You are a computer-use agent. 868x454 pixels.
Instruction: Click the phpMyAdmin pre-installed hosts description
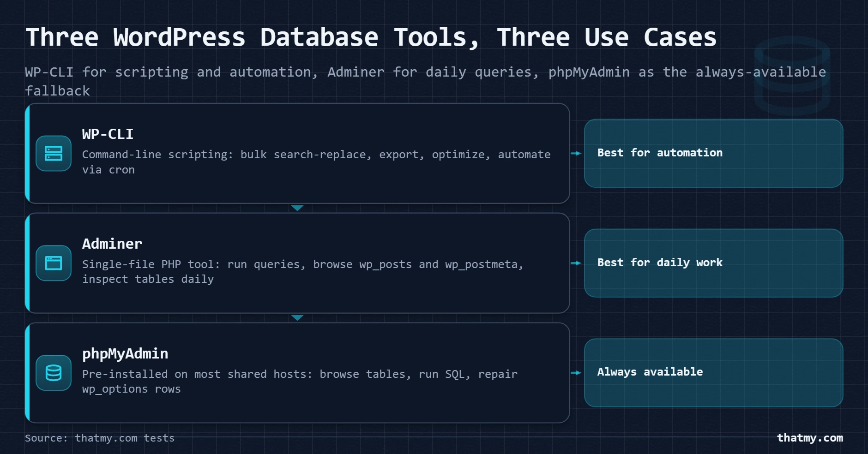coord(300,382)
